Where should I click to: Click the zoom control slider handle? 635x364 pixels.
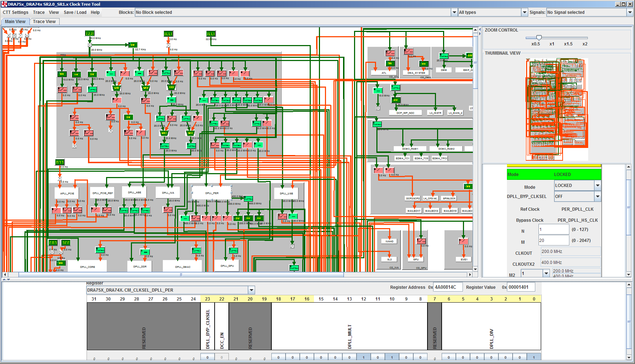pyautogui.click(x=539, y=38)
